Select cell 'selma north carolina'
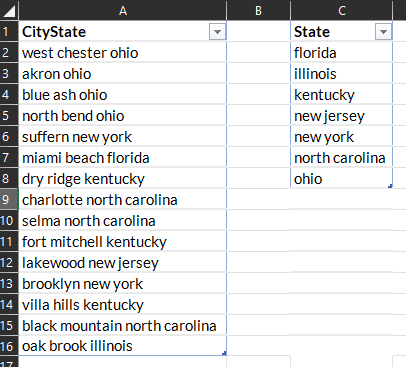The image size is (406, 367). [x=123, y=221]
